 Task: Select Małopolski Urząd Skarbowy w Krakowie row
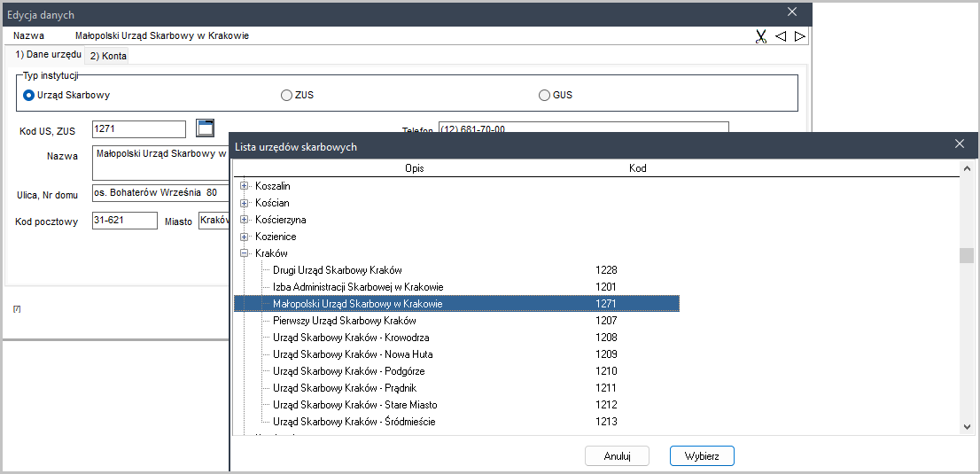tap(457, 304)
